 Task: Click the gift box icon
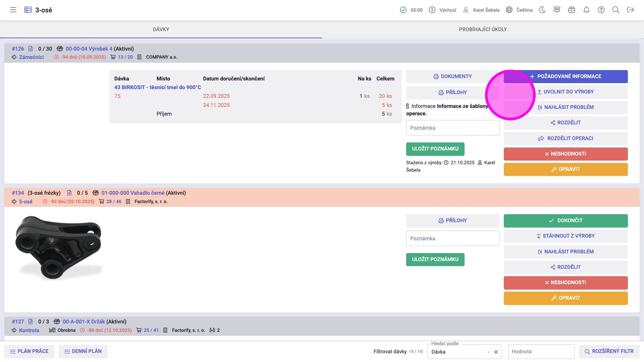pyautogui.click(x=572, y=10)
